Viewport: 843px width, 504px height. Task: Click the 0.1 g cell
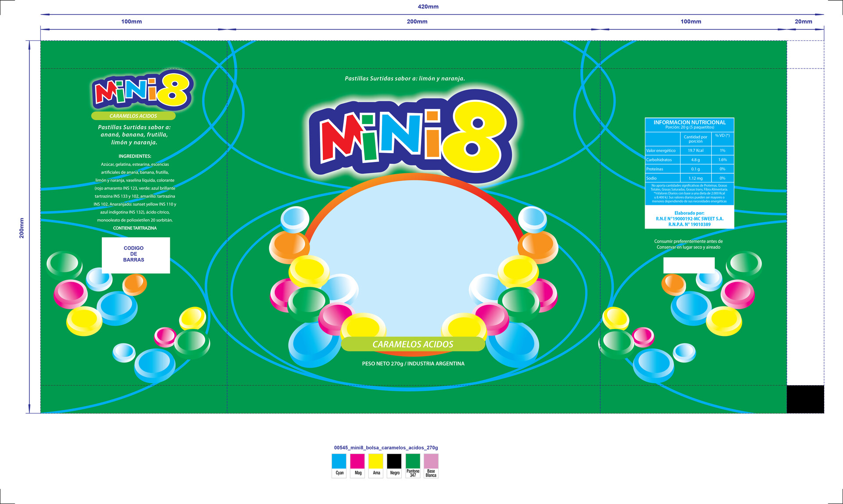pos(695,169)
